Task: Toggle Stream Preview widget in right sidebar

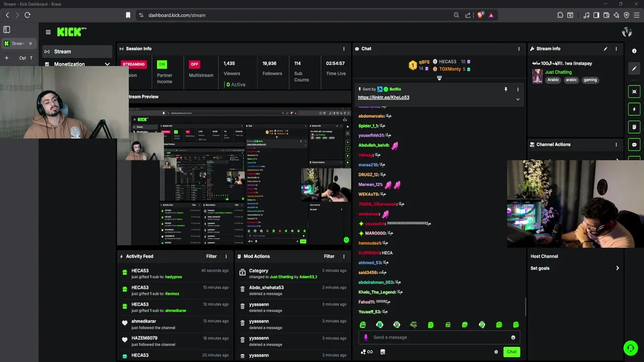Action: [x=634, y=92]
